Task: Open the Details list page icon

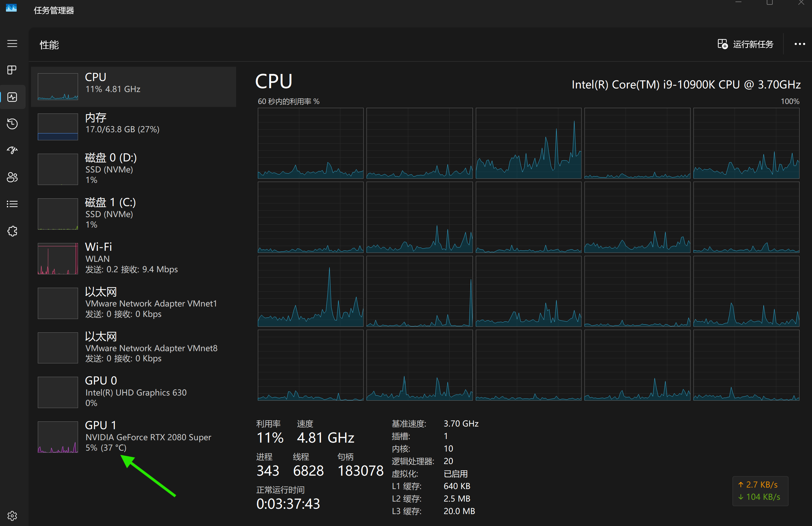Action: pos(12,204)
